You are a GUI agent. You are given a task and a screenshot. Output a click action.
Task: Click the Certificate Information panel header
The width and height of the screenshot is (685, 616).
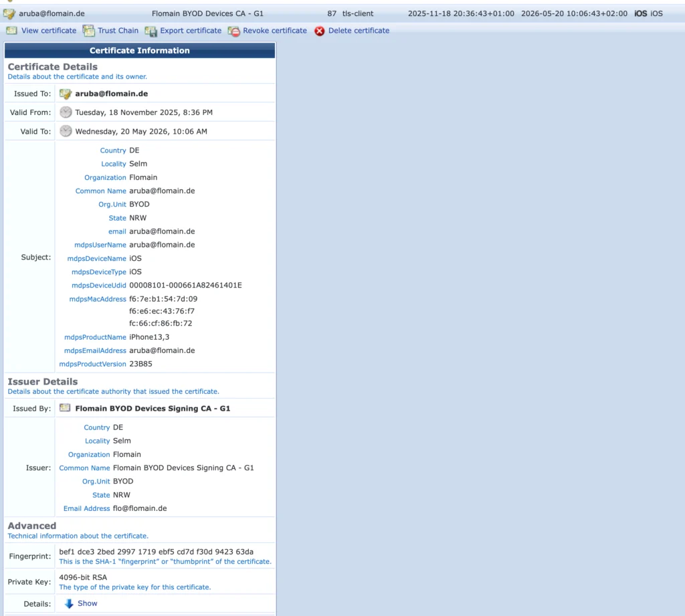pyautogui.click(x=140, y=51)
